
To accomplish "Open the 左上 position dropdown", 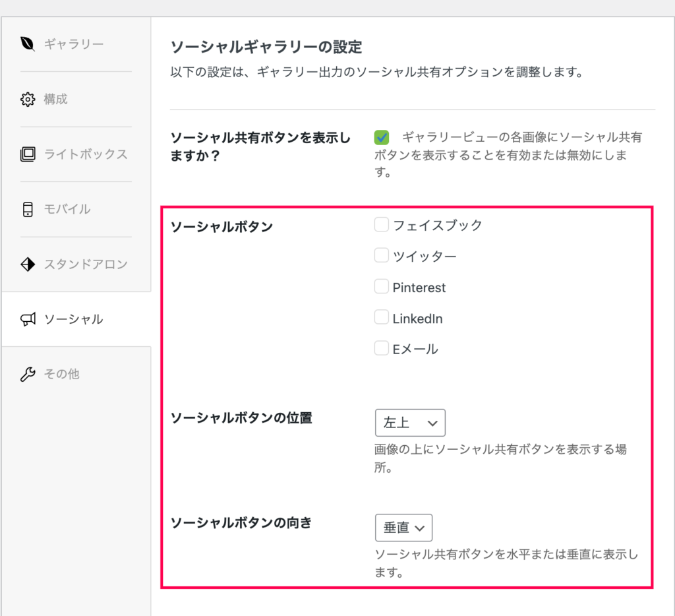I will pyautogui.click(x=410, y=423).
